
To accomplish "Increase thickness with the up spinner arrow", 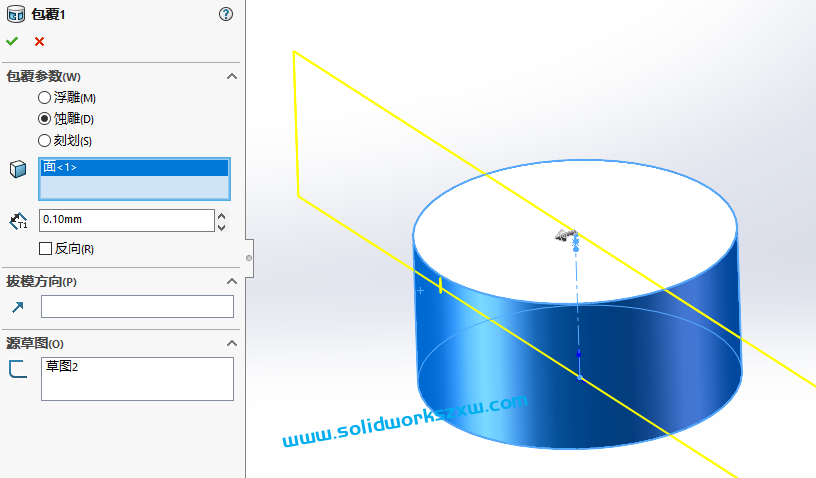I will (x=221, y=215).
